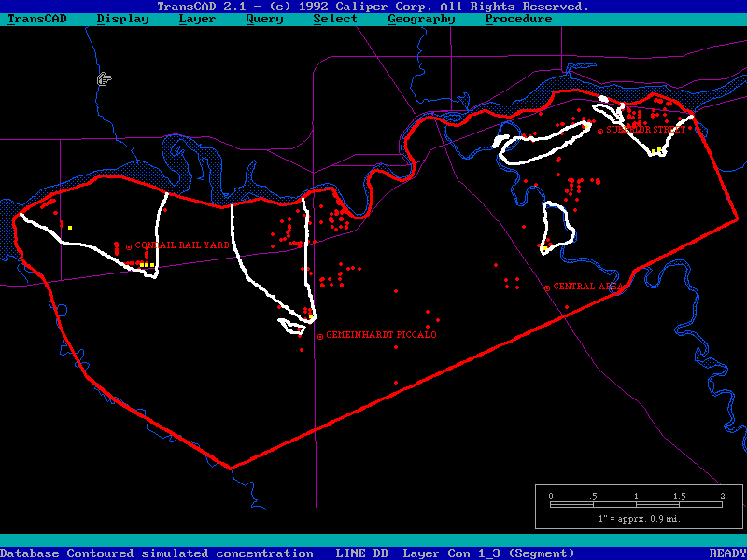The image size is (747, 560).
Task: Pick the SUPERIOR STREET map label
Action: click(x=645, y=130)
